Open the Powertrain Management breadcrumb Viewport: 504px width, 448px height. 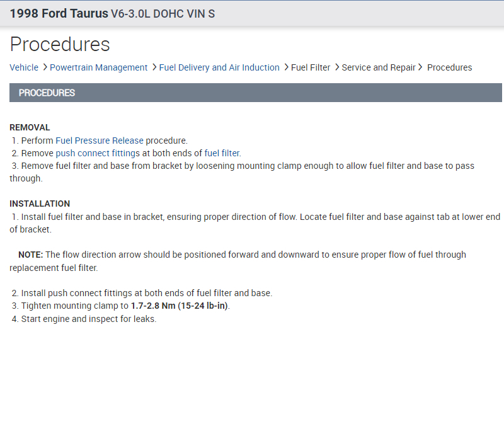[98, 67]
